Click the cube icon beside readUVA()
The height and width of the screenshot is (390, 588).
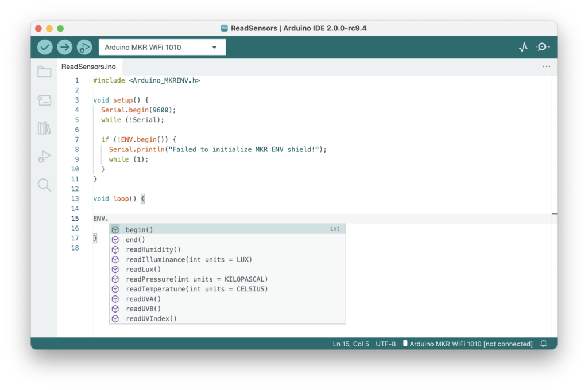(115, 299)
